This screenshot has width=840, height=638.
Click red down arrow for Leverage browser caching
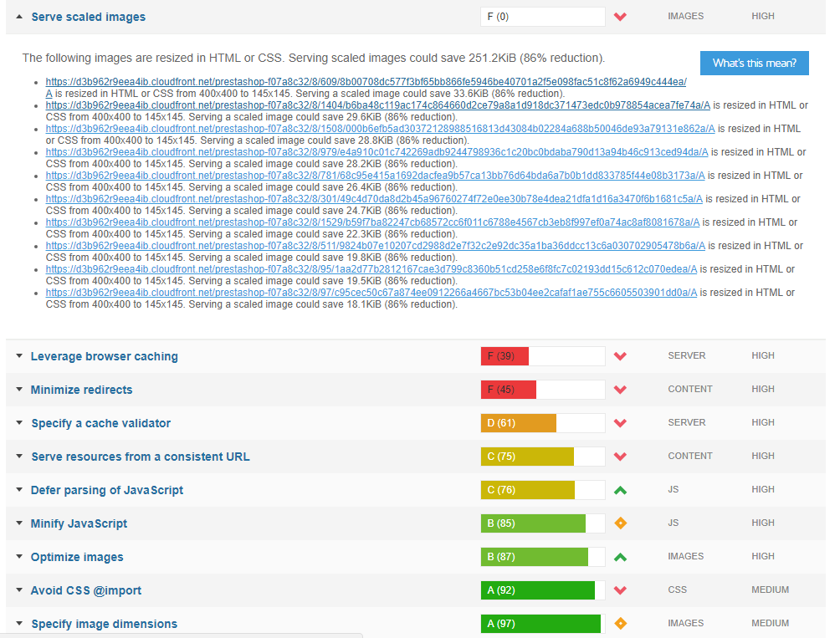pyautogui.click(x=620, y=356)
